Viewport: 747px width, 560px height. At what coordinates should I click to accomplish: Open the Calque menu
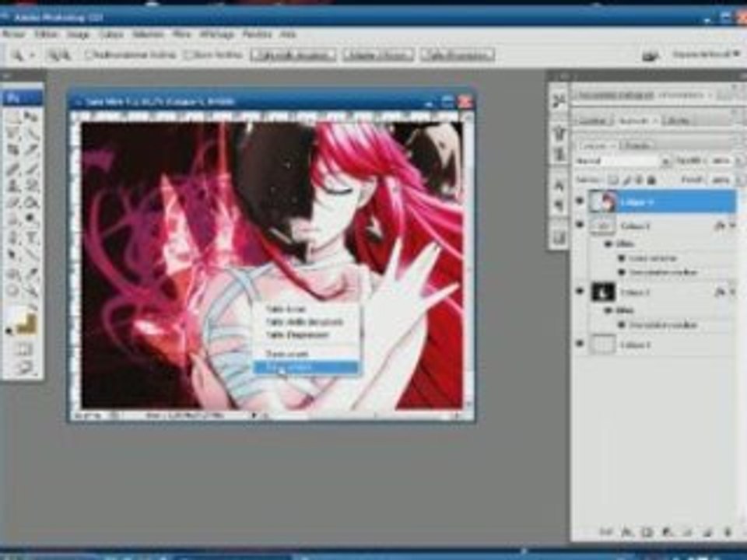pyautogui.click(x=110, y=34)
